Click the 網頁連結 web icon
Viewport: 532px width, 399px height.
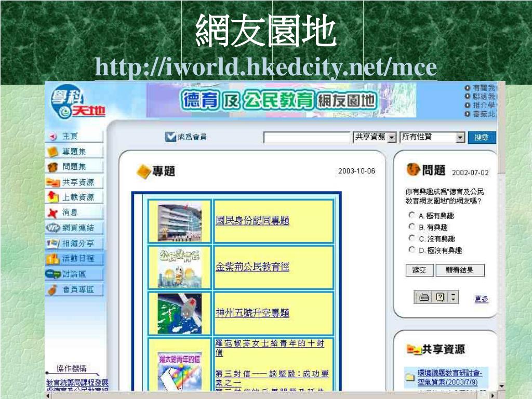coord(53,228)
